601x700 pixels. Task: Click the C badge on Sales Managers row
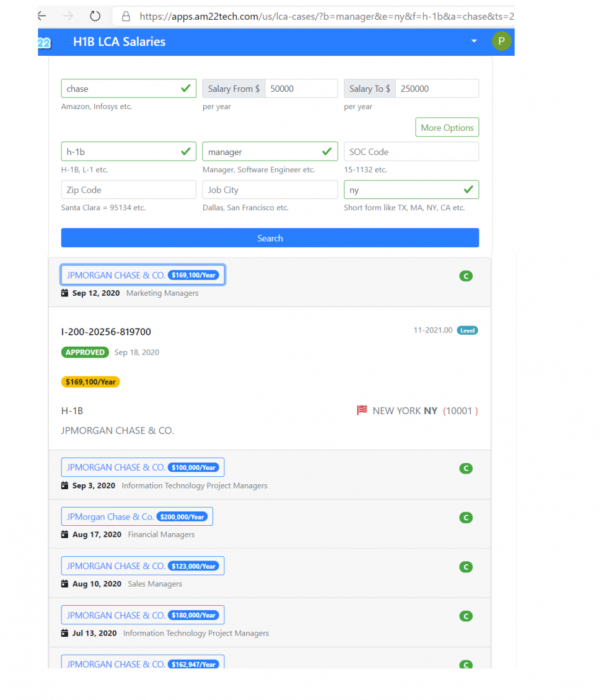pos(466,567)
